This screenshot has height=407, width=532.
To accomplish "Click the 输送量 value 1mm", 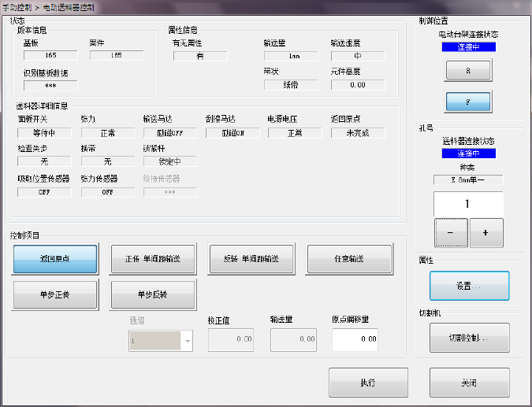I will click(291, 56).
